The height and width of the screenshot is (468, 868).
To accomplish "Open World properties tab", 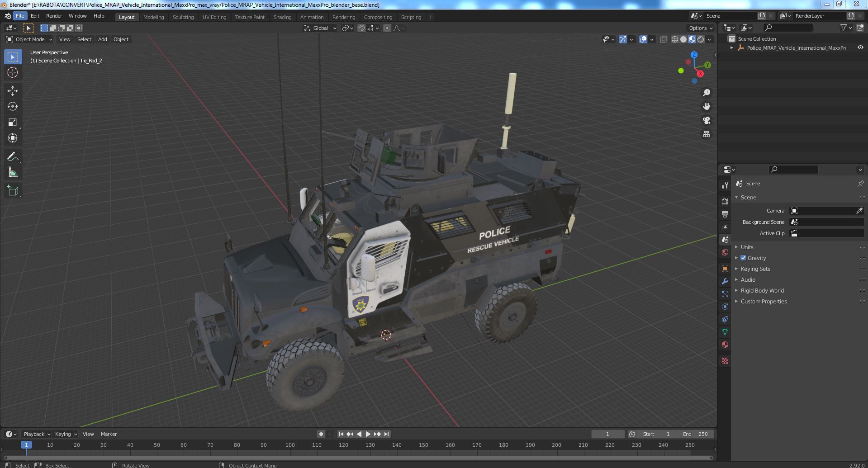I will point(725,252).
